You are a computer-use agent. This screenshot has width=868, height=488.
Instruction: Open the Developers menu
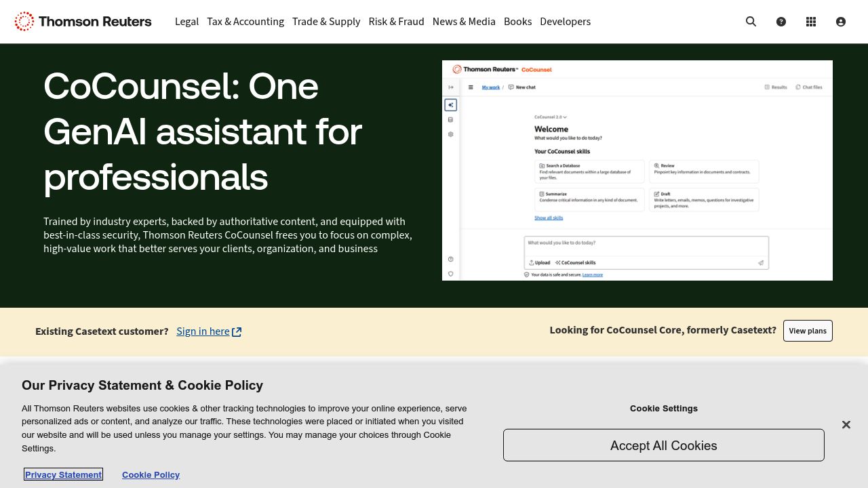tap(565, 22)
